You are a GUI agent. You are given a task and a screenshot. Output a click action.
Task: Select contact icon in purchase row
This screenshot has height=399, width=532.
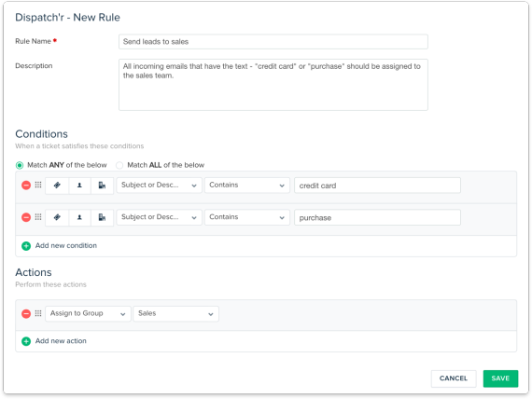pyautogui.click(x=79, y=217)
